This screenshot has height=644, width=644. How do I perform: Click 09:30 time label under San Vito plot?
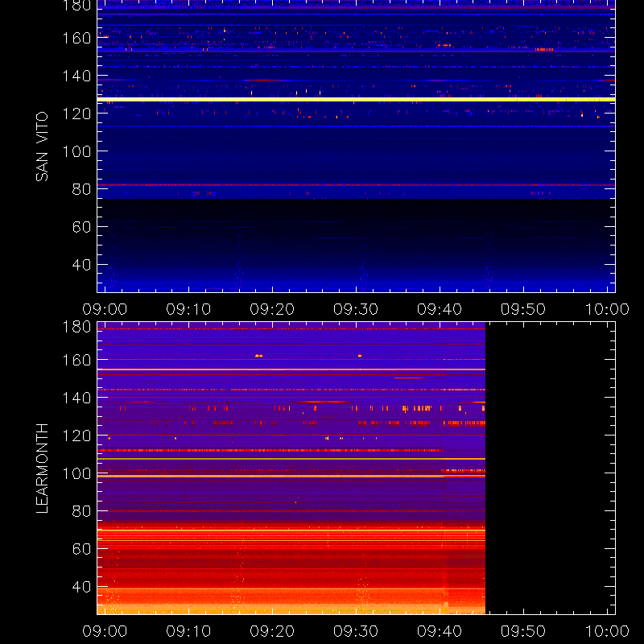tap(356, 309)
